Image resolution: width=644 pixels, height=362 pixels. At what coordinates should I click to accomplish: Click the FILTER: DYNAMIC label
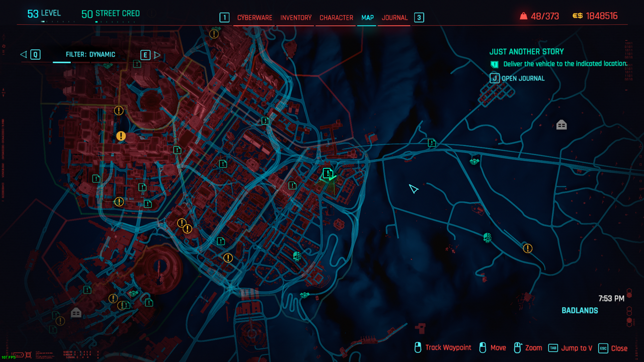(91, 54)
